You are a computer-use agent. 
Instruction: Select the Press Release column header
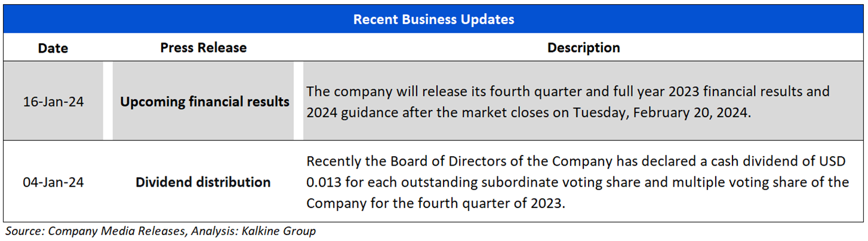pos(204,48)
